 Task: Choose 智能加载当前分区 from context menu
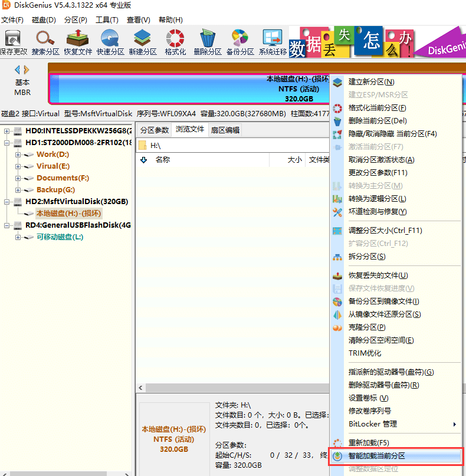[376, 456]
